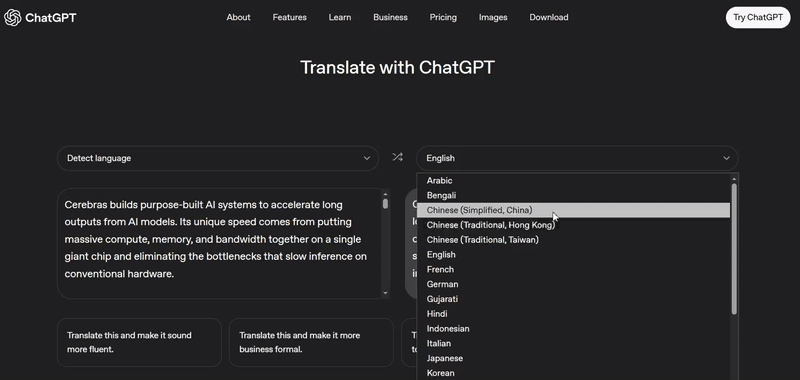
Task: Collapse the English target language dropdown
Action: (x=577, y=158)
